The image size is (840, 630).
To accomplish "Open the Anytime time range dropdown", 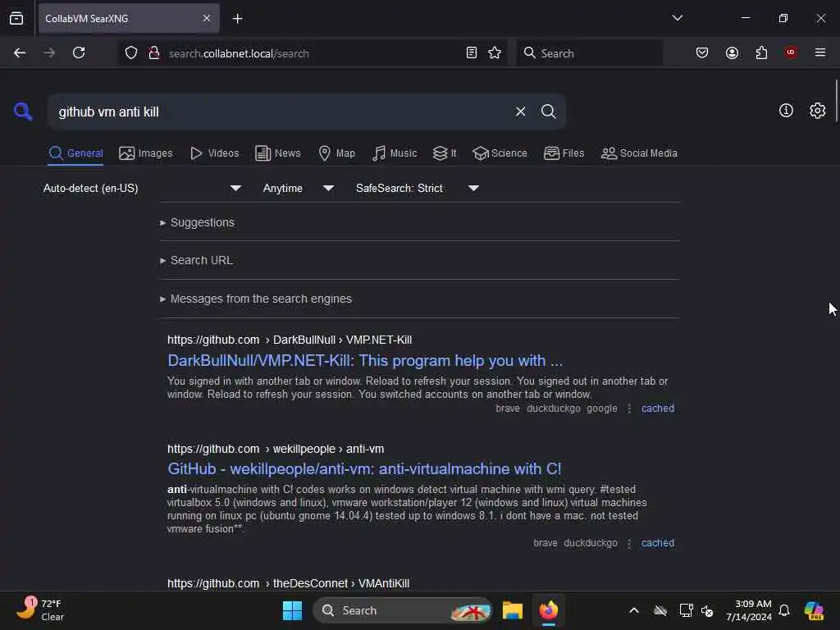I will pyautogui.click(x=299, y=188).
